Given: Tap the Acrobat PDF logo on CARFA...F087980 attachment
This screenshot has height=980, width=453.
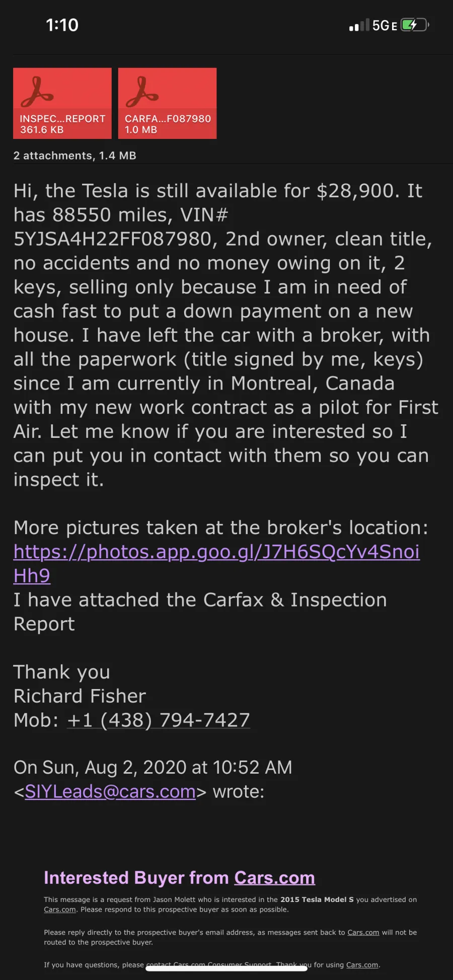Looking at the screenshot, I should coord(142,92).
